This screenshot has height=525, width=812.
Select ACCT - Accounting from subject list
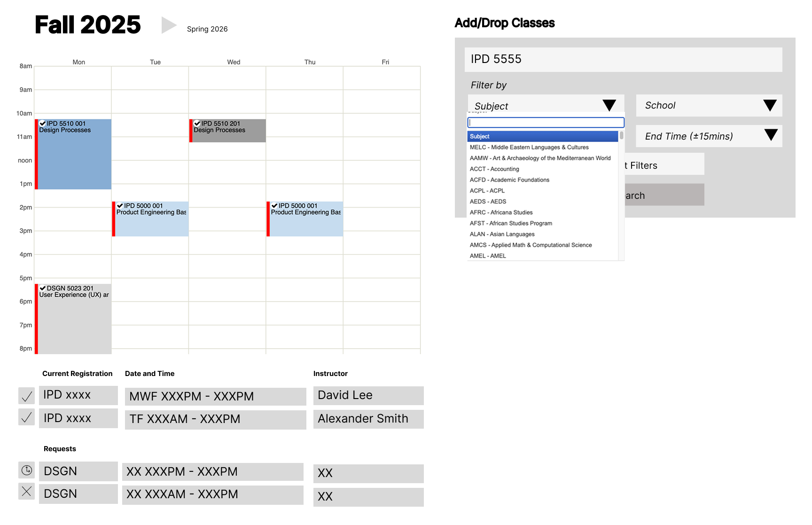coord(494,169)
